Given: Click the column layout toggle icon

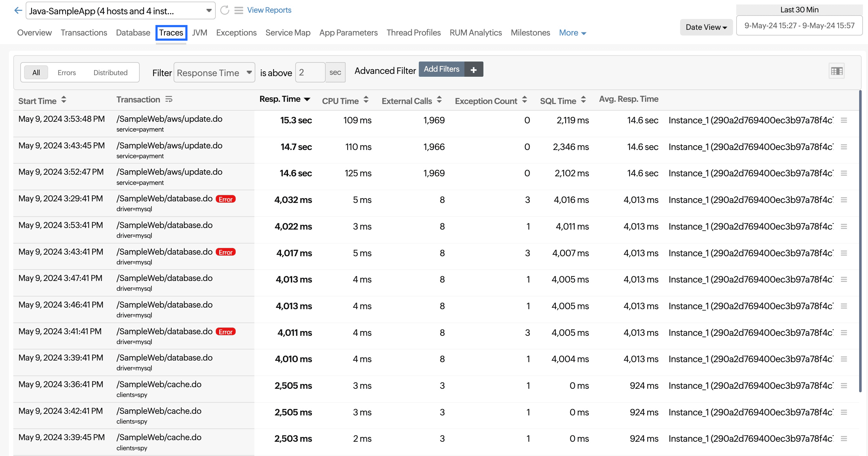Looking at the screenshot, I should click(837, 71).
